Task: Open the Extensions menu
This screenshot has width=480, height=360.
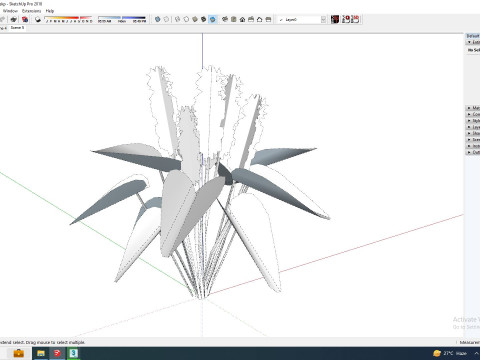Action: coord(31,11)
